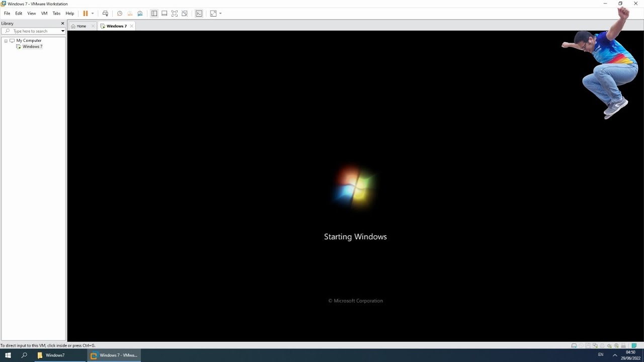Click the EN language indicator
This screenshot has width=644, height=362.
(x=600, y=355)
